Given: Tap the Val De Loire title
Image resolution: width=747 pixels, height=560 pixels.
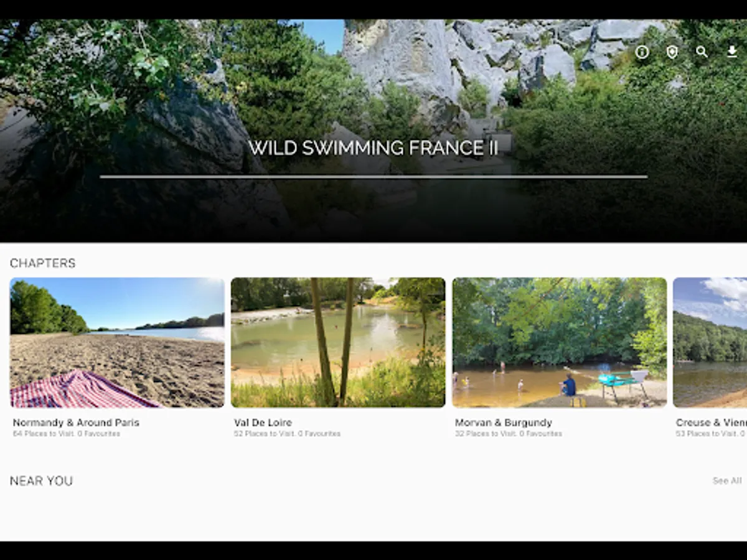Looking at the screenshot, I should point(263,422).
